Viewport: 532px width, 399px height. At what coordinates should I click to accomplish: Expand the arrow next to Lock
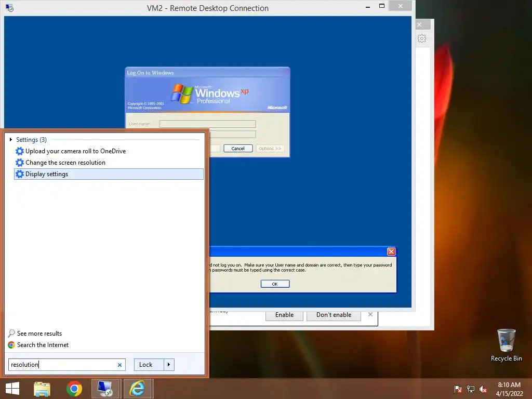169,365
